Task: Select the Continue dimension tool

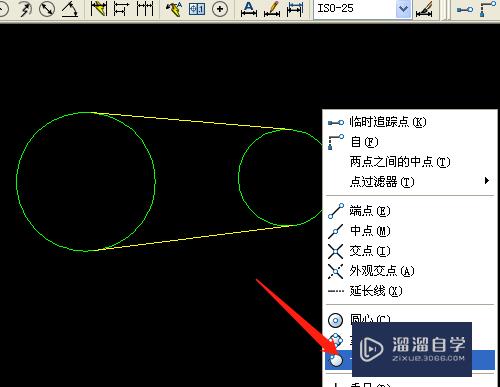Action: coord(145,9)
